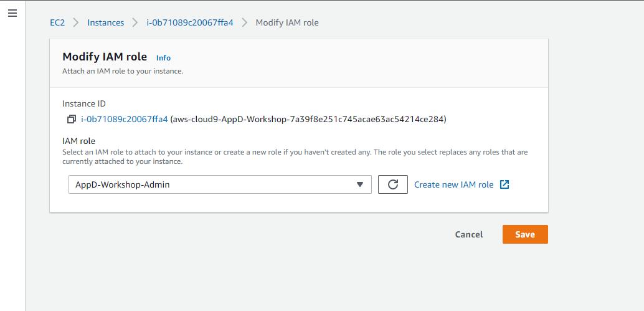The width and height of the screenshot is (644, 311).
Task: Show Info for Modify IAM role
Action: point(163,58)
